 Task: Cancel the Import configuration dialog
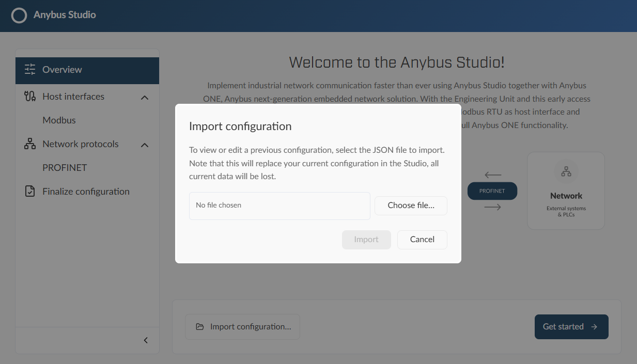[x=422, y=240]
